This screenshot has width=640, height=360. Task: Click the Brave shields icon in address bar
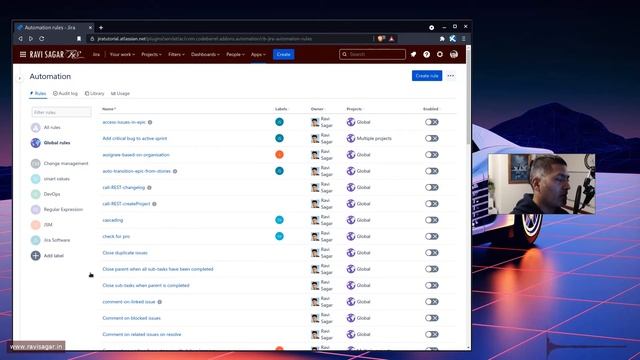[x=381, y=39]
